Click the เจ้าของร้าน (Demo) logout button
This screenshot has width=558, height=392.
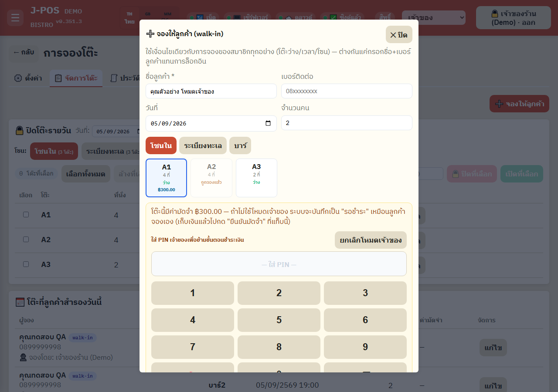514,18
